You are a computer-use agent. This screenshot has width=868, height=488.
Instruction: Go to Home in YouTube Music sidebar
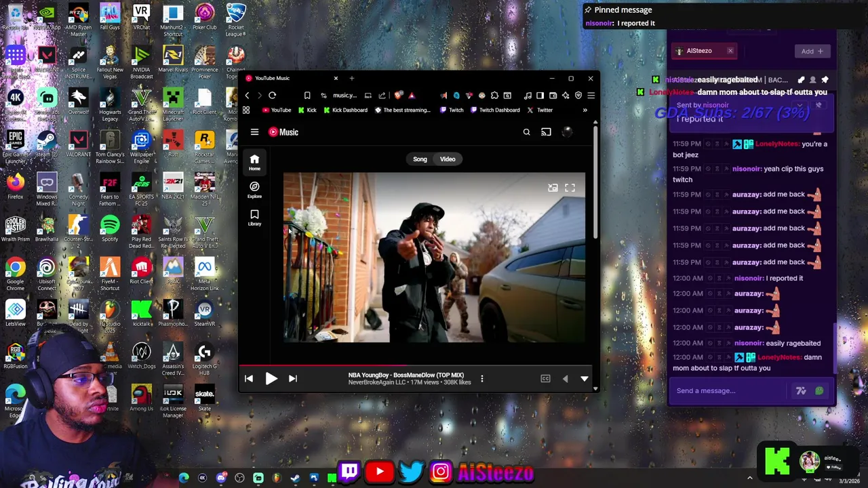[254, 163]
